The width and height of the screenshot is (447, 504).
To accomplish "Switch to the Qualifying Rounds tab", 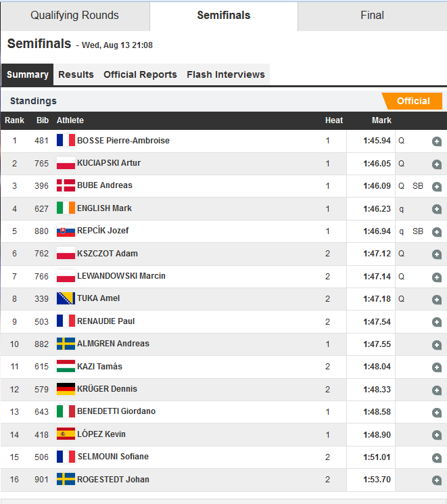I will point(74,16).
